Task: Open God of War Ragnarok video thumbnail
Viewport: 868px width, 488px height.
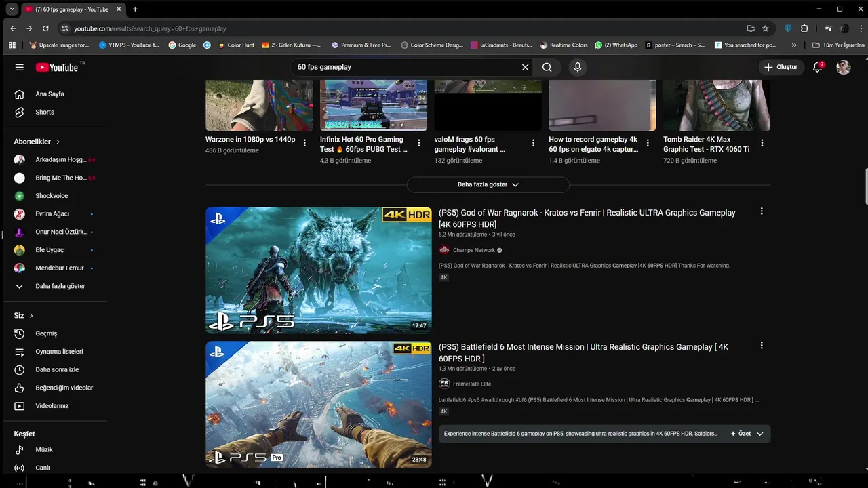Action: coord(319,270)
